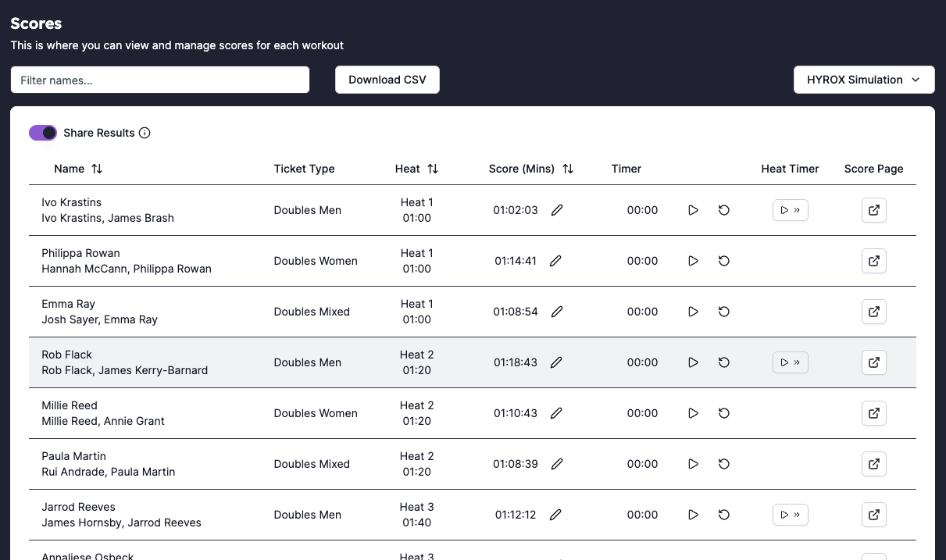Start the Heat 3 heat timer
Screen dimensions: 946x560
coord(790,515)
